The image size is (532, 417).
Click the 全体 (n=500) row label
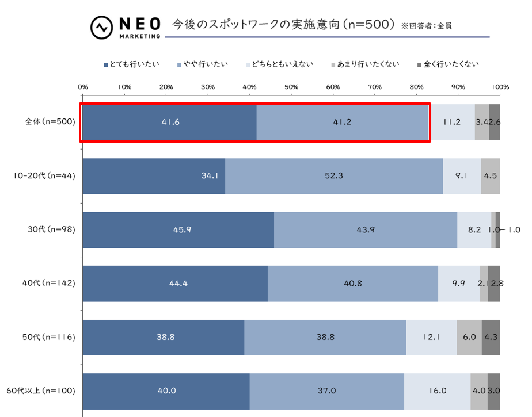(x=51, y=122)
